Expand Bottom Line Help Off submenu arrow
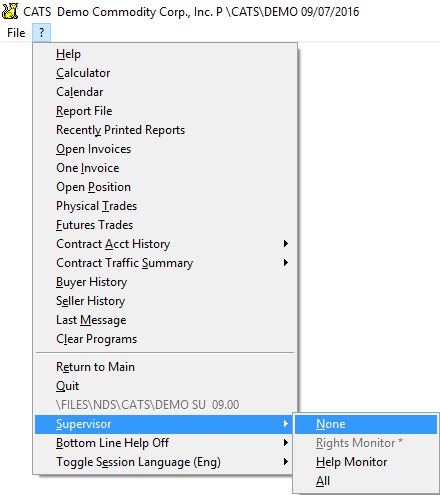Image resolution: width=440 pixels, height=495 pixels. point(286,443)
